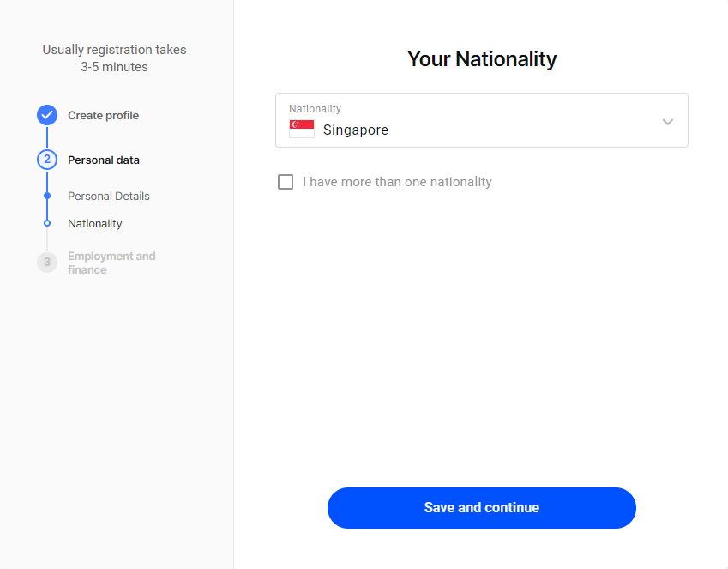Open the Nationality selection field
Image resolution: width=728 pixels, height=569 pixels.
point(482,120)
